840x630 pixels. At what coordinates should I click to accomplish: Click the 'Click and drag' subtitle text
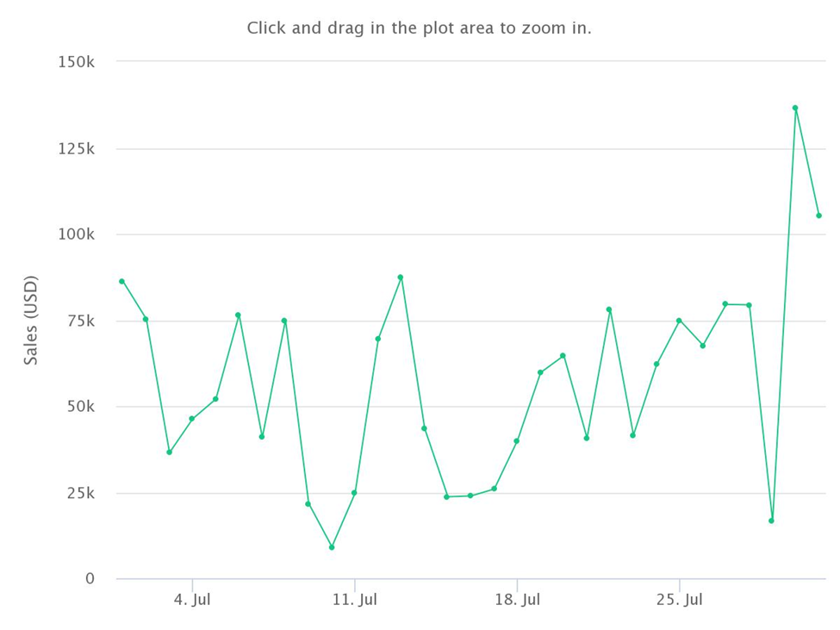[x=419, y=28]
